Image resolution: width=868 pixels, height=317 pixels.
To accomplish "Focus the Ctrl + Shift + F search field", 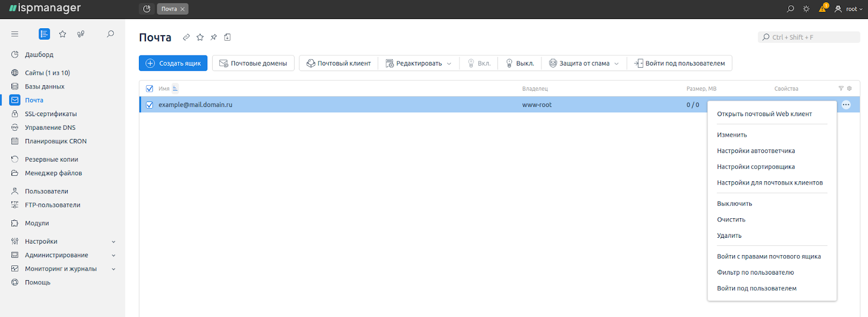I will pyautogui.click(x=809, y=37).
